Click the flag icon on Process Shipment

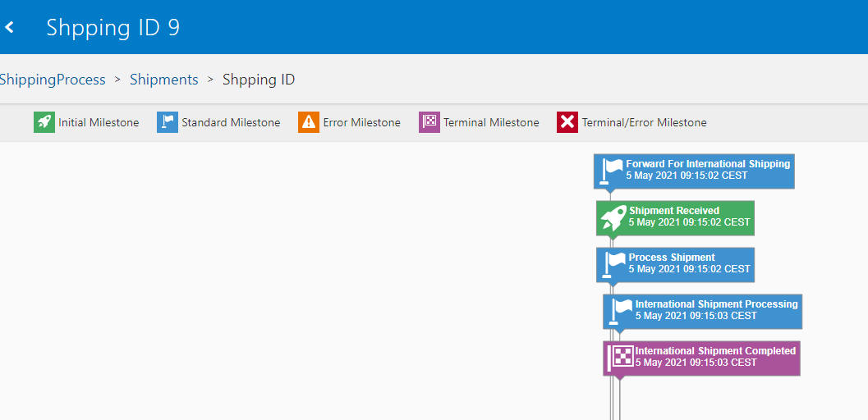pyautogui.click(x=613, y=264)
